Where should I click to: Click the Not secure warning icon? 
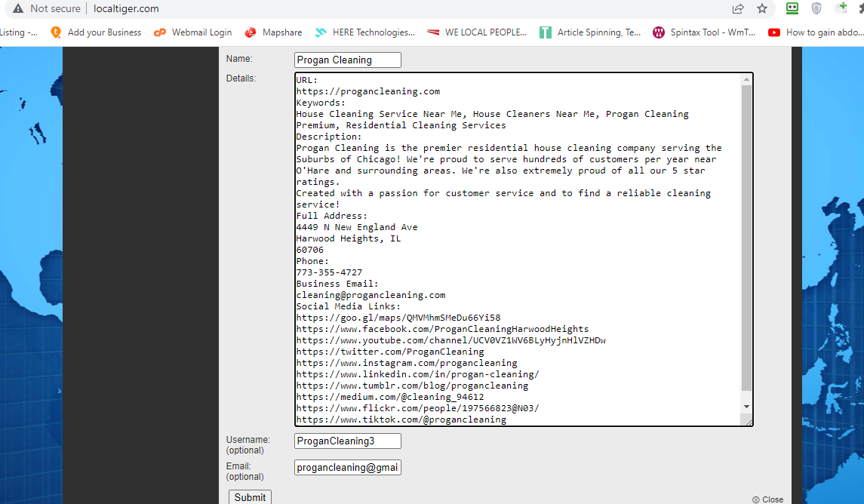click(18, 9)
